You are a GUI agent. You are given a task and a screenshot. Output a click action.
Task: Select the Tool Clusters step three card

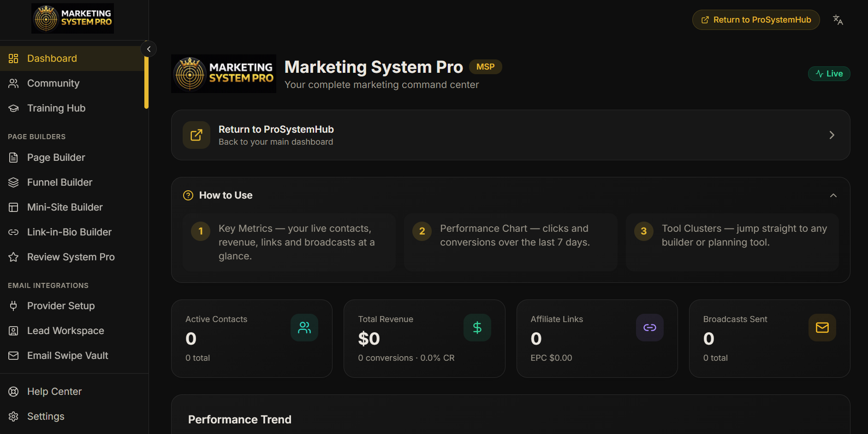732,242
